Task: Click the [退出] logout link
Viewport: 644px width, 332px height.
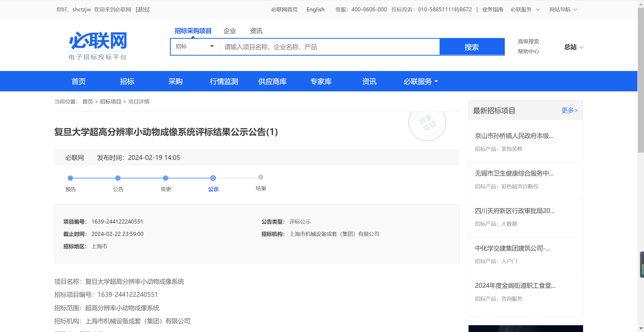Action: click(142, 10)
